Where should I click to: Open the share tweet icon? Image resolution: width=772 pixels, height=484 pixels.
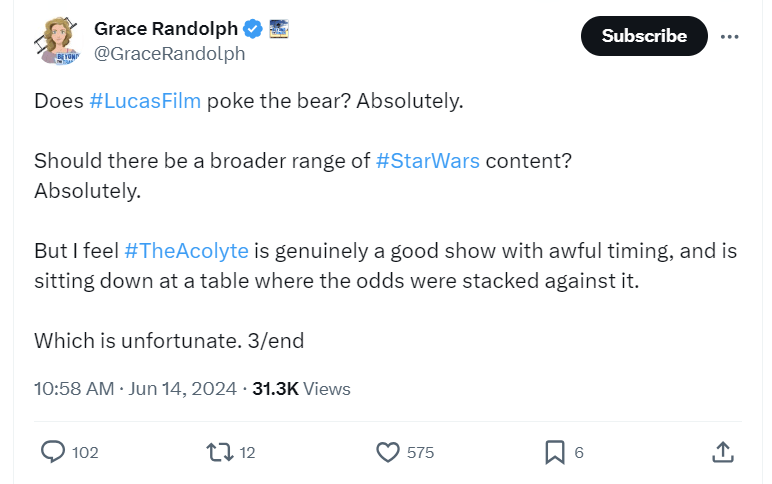click(x=722, y=452)
